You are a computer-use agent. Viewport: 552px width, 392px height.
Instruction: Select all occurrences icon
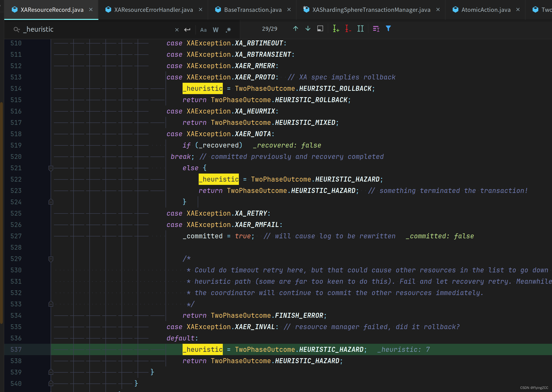click(x=360, y=29)
